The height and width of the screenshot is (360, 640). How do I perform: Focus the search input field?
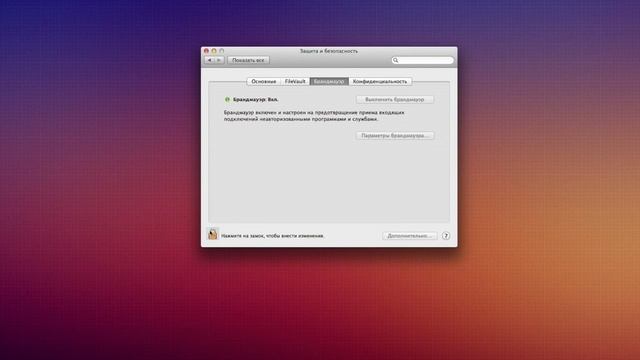[422, 60]
